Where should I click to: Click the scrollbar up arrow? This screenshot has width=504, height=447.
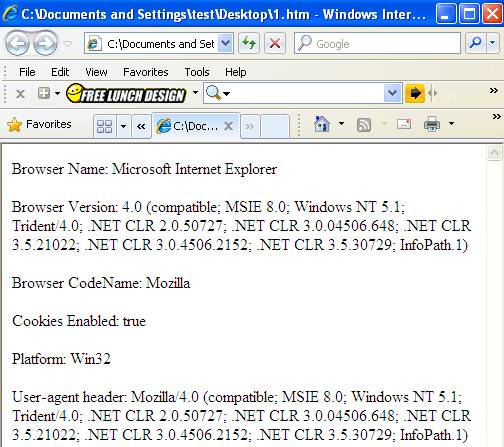[x=494, y=153]
